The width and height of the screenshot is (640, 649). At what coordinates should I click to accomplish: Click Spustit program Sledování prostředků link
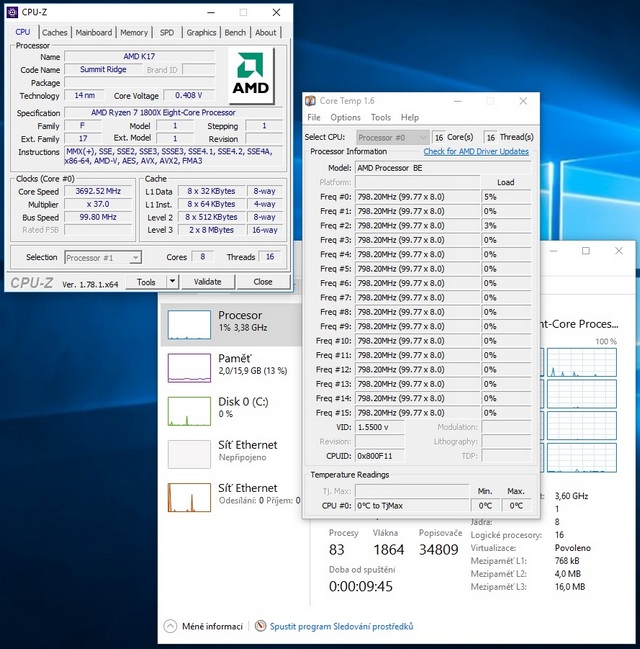coord(342,626)
